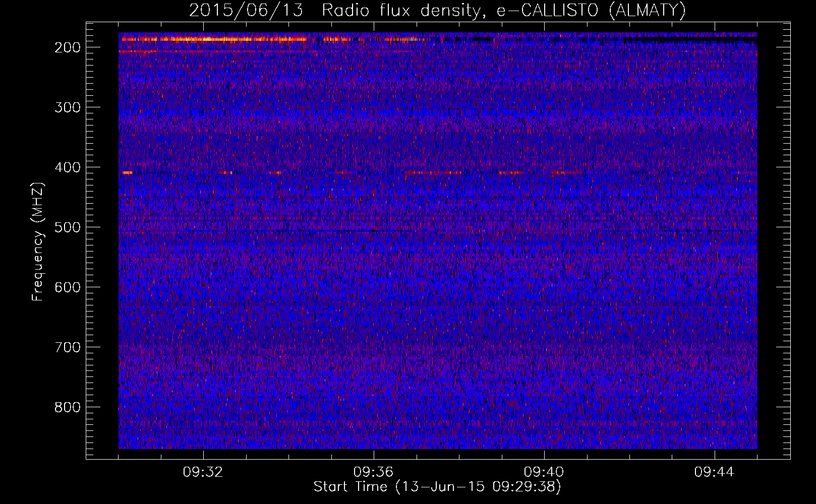Screen dimensions: 816x504
Task: Click the 400 frequency tick label
Action: (x=67, y=167)
